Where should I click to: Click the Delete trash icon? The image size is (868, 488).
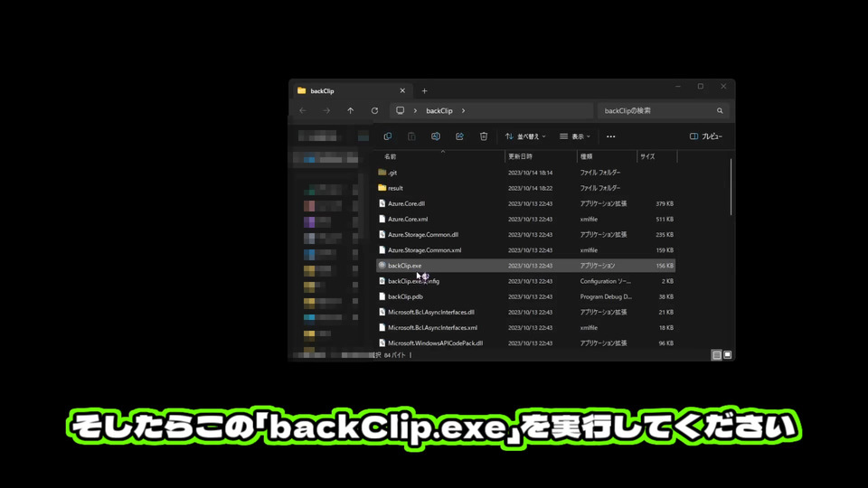pyautogui.click(x=484, y=136)
